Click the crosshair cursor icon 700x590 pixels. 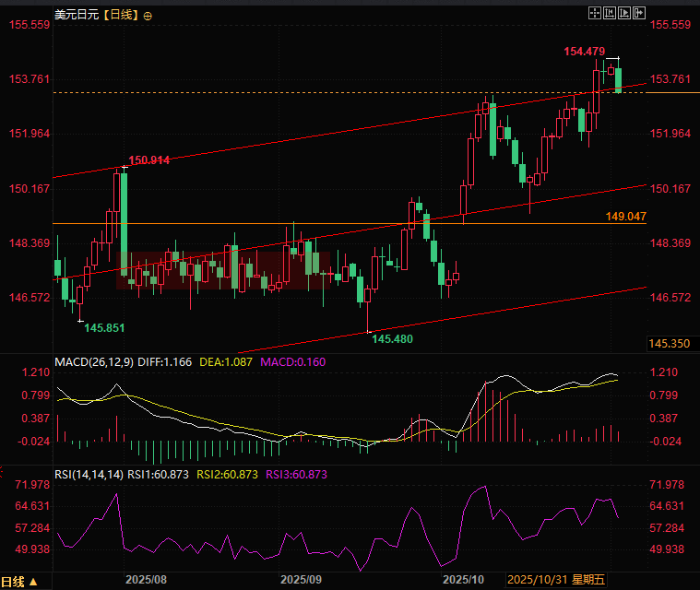(x=595, y=13)
